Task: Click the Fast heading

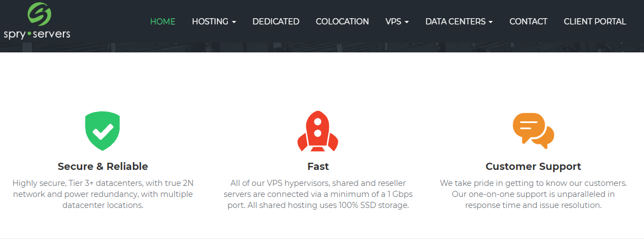Action: (x=318, y=167)
